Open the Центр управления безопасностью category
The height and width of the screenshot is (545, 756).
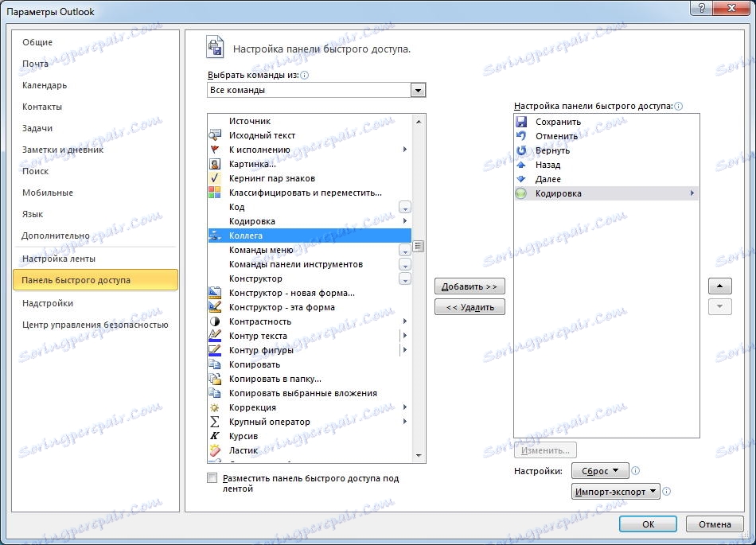pos(95,325)
